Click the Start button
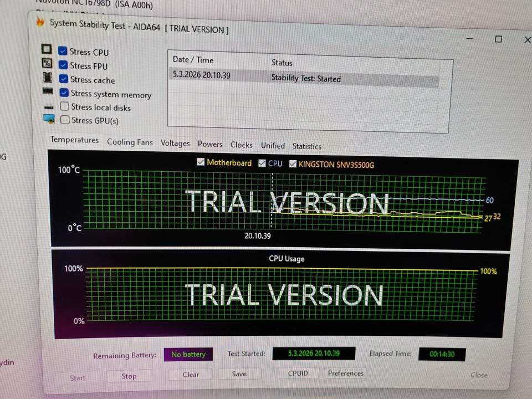 (78, 378)
